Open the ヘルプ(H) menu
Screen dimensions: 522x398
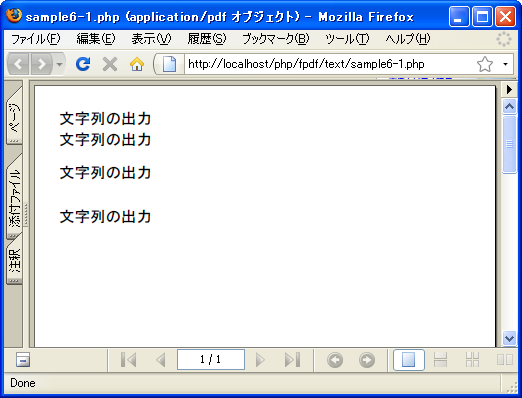pos(408,39)
